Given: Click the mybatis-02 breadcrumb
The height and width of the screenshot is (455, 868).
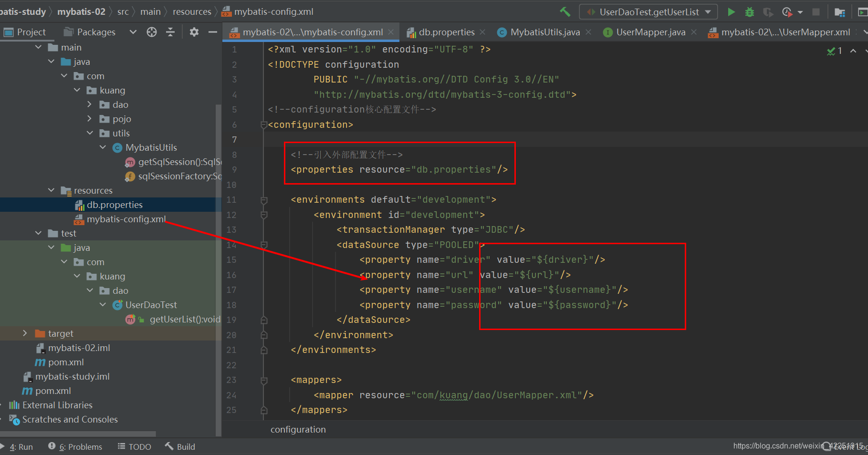Looking at the screenshot, I should (x=81, y=11).
